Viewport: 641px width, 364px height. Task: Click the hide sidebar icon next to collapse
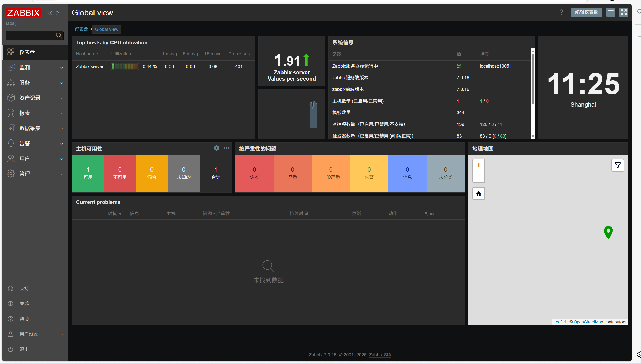pos(59,13)
